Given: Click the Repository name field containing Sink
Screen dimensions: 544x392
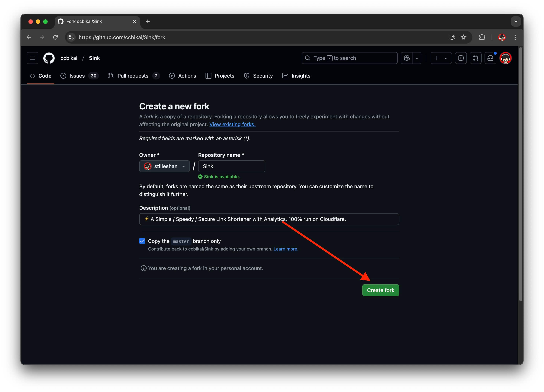Looking at the screenshot, I should click(x=231, y=166).
